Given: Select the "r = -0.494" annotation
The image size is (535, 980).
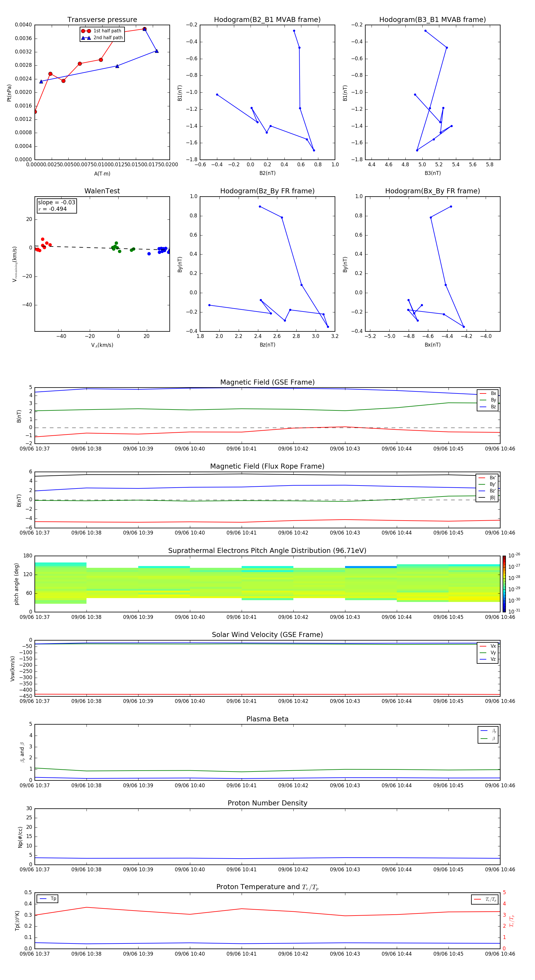Looking at the screenshot, I should [x=53, y=209].
